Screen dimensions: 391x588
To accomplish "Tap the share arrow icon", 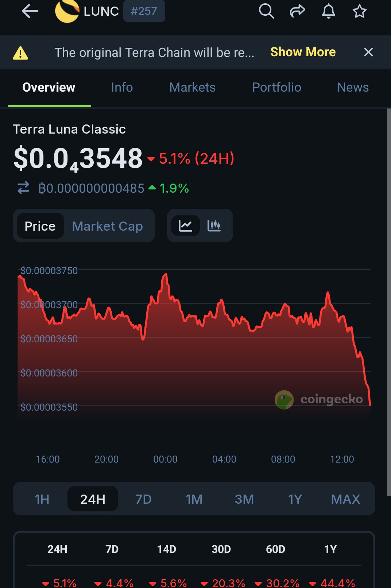I will (x=297, y=11).
